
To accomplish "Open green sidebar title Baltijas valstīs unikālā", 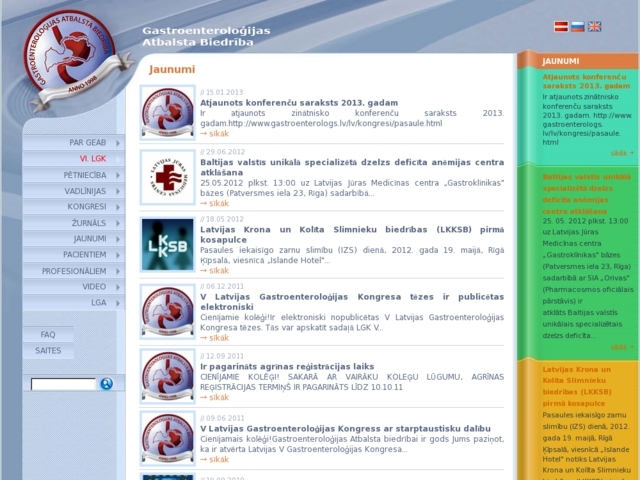I will click(586, 194).
